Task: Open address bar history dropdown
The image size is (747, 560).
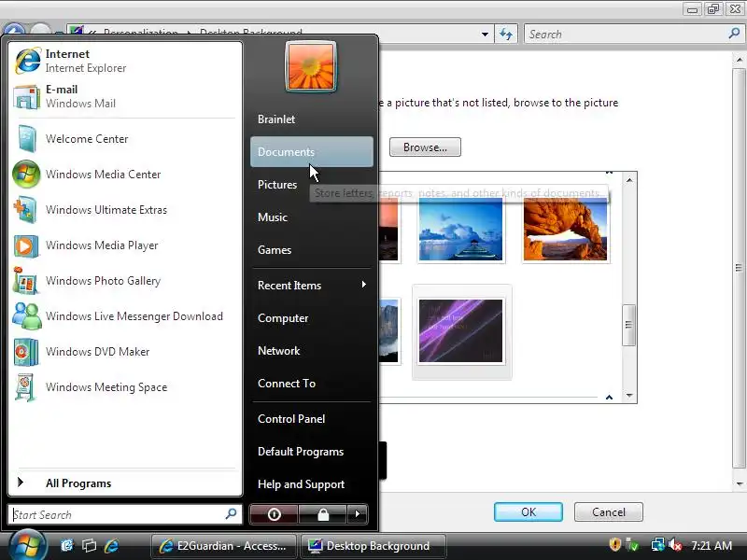Action: click(x=485, y=35)
